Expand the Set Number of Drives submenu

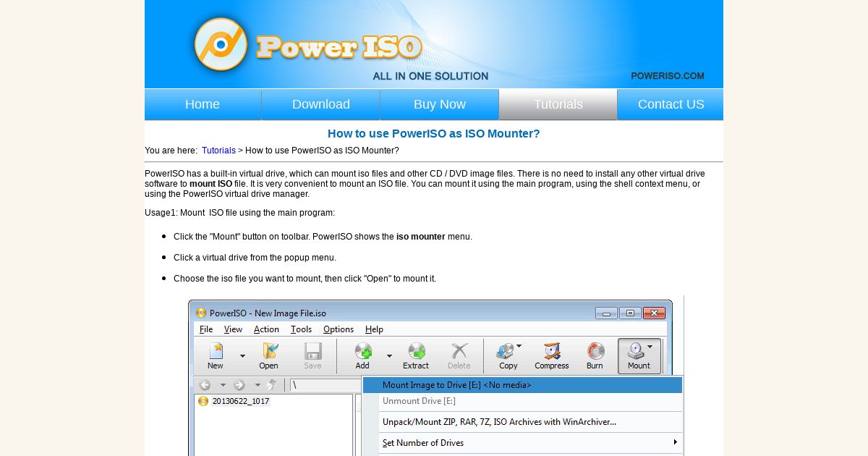(x=522, y=443)
